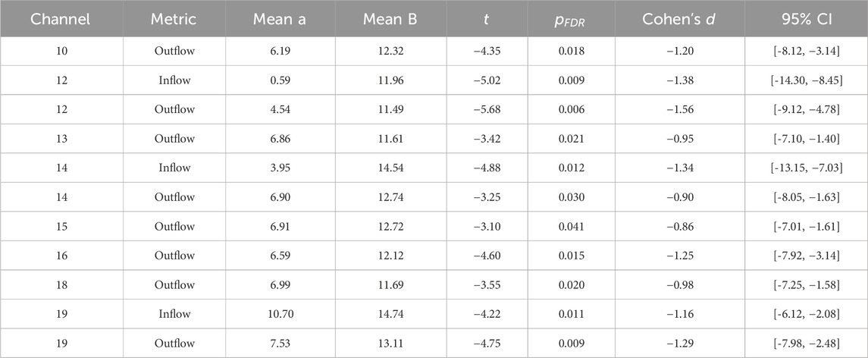Select the confidence interval [-7.98, −2.48]
Image resolution: width=868 pixels, height=358 pixels.
click(805, 344)
